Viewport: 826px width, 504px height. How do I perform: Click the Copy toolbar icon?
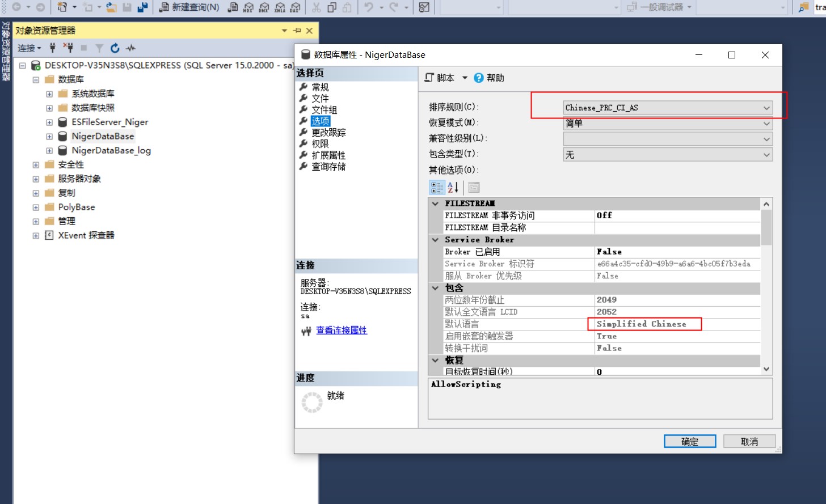pyautogui.click(x=332, y=7)
